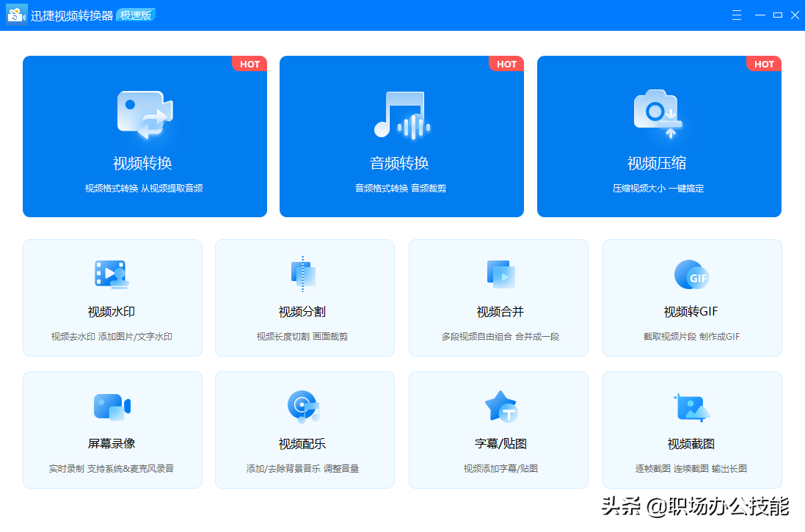Select the 屏幕录像 camcorder icon
The height and width of the screenshot is (532, 805).
click(x=112, y=407)
